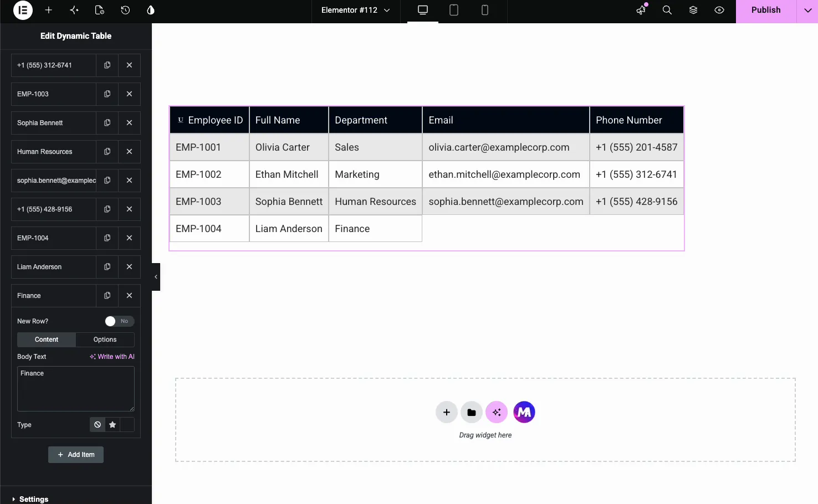The image size is (818, 504).
Task: Delete the Human Resources item
Action: (129, 152)
